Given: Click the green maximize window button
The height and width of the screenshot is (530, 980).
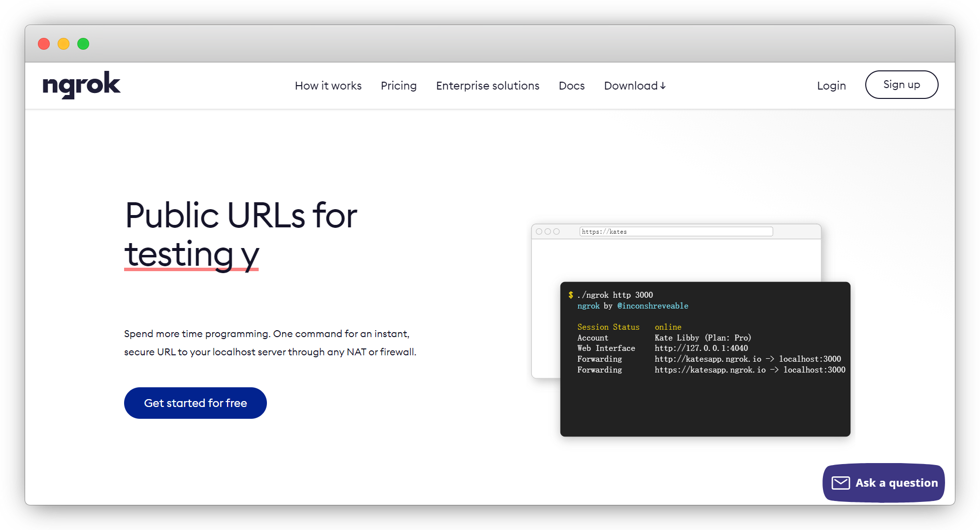Looking at the screenshot, I should coord(83,44).
